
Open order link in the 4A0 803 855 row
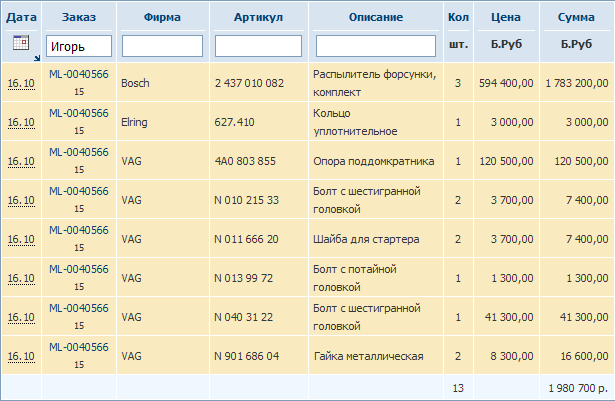point(78,152)
